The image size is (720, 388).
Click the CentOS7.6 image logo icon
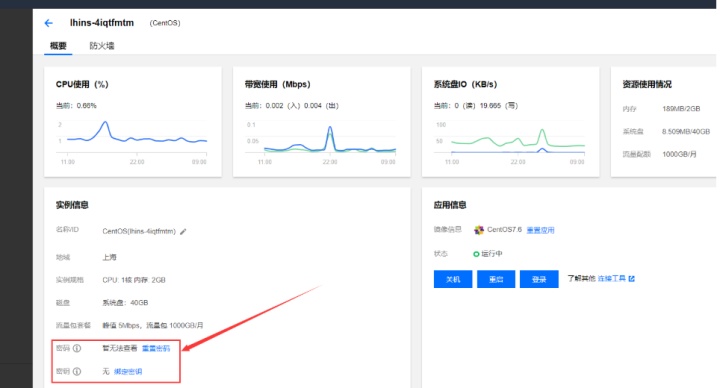478,230
